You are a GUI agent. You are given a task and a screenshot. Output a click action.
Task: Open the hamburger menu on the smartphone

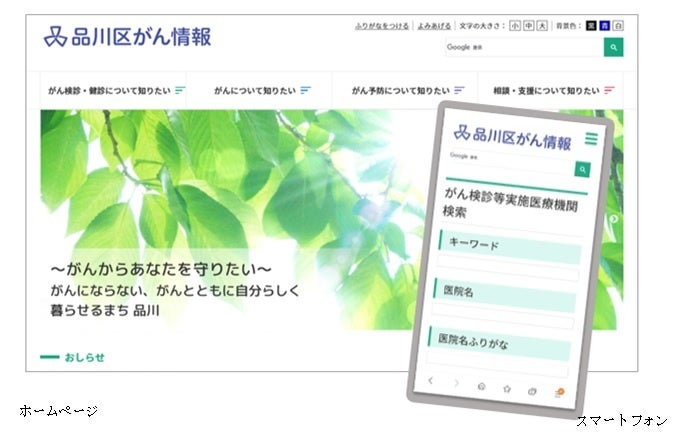(x=591, y=139)
